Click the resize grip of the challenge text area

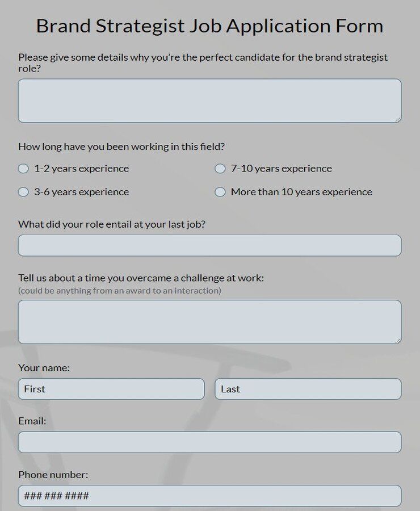pyautogui.click(x=397, y=340)
